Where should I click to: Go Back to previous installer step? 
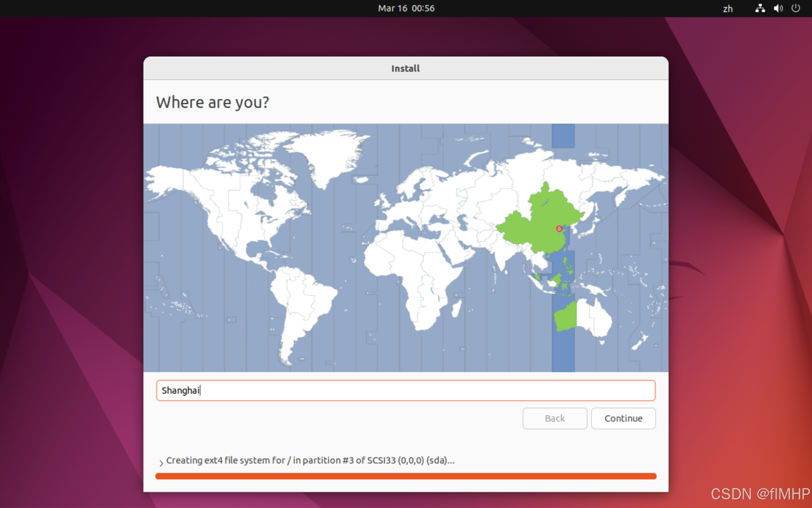point(555,418)
